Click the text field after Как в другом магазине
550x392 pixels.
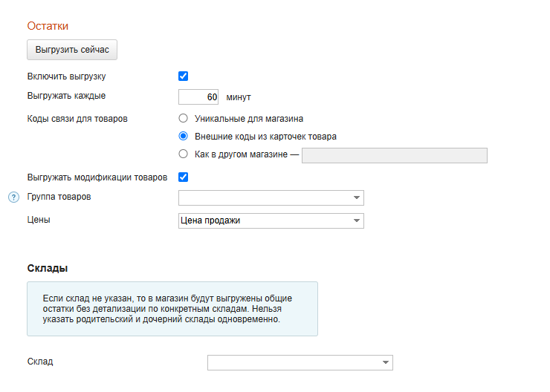pyautogui.click(x=394, y=155)
